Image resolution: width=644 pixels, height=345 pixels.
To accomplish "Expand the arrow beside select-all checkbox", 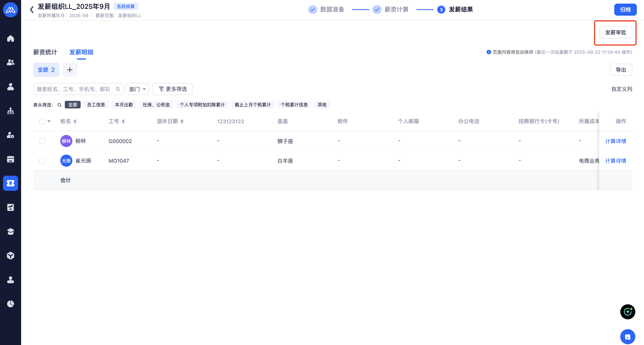I will pos(49,121).
